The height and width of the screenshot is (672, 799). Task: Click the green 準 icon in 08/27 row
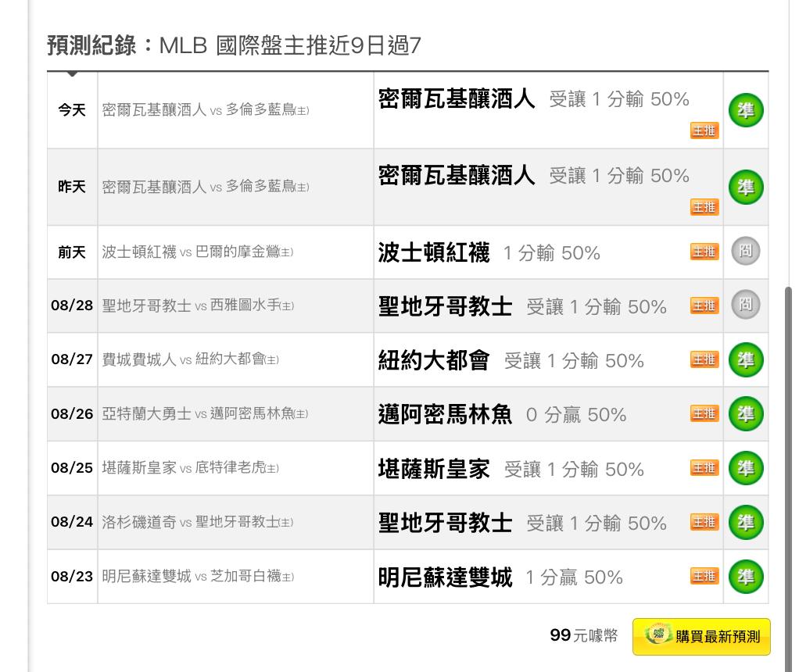click(746, 359)
